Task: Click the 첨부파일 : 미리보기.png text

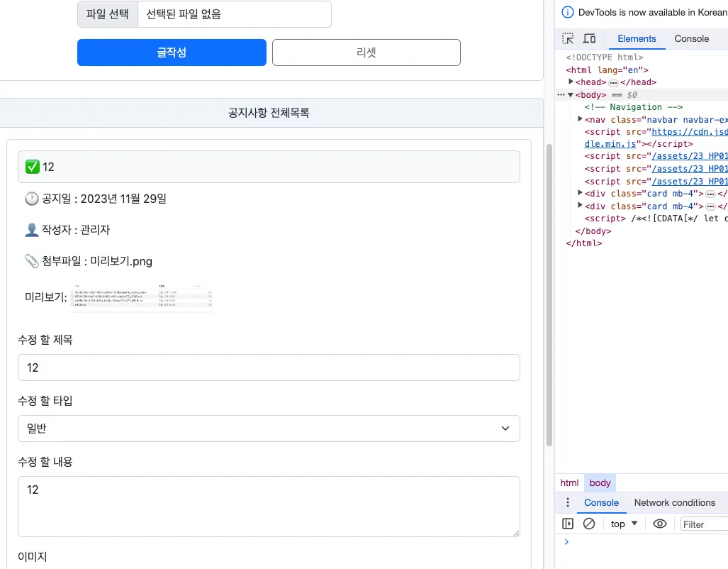Action: 97,261
